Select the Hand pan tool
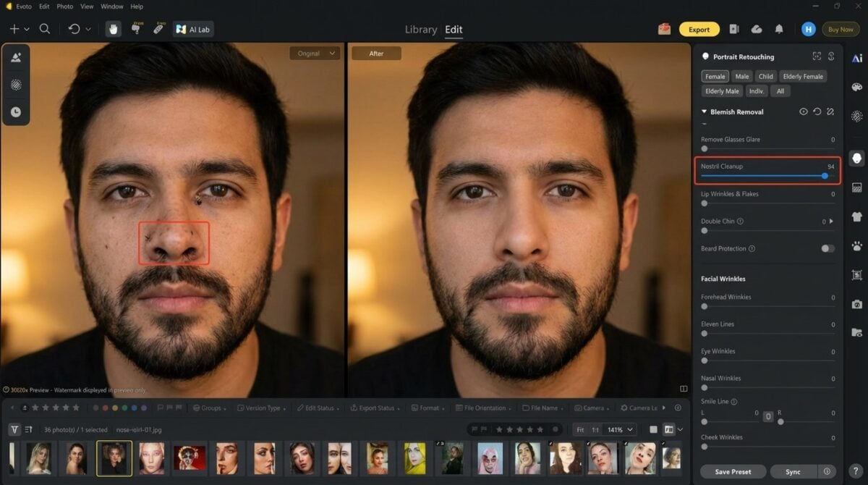This screenshot has width=868, height=485. tap(113, 29)
